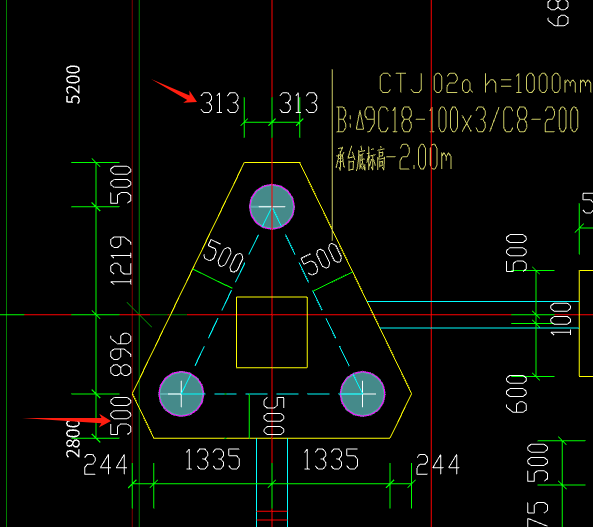Screen dimensions: 593x527
Task: Select the left "1335" bottom dimension
Action: coord(213,460)
